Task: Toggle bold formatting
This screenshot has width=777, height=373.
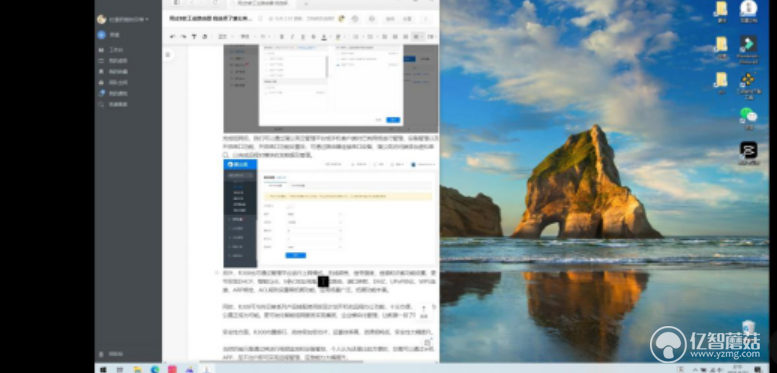Action: point(281,37)
